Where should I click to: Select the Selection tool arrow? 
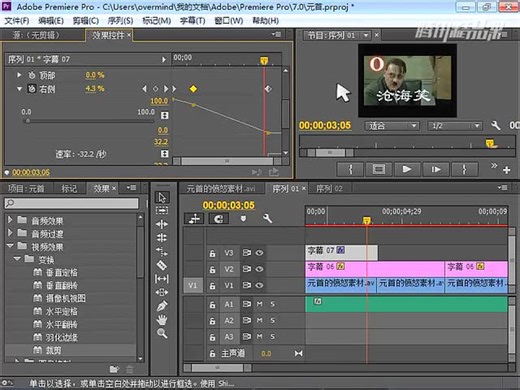162,197
